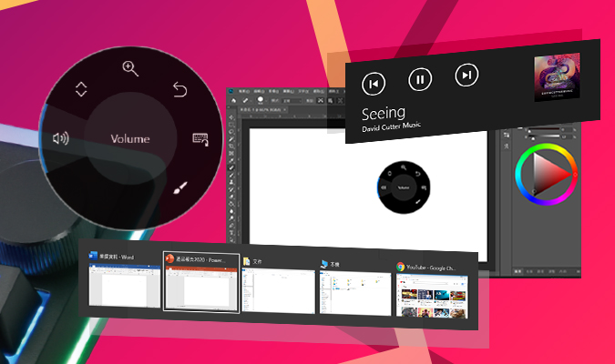Click the small radial dial on the Photoshop canvas

click(x=403, y=186)
